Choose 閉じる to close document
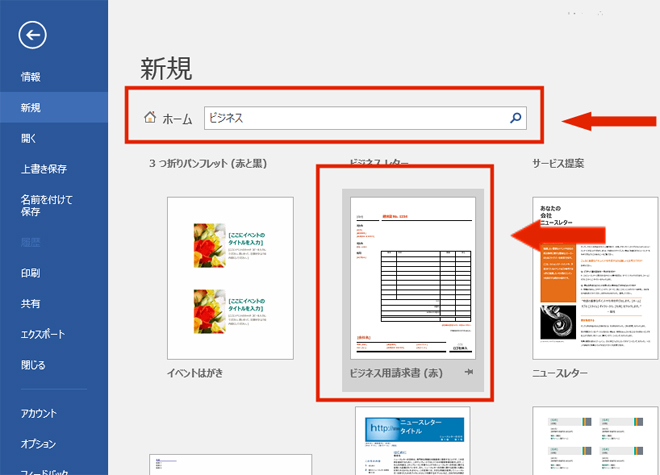Viewport: 660px width, 475px height. pos(33,365)
